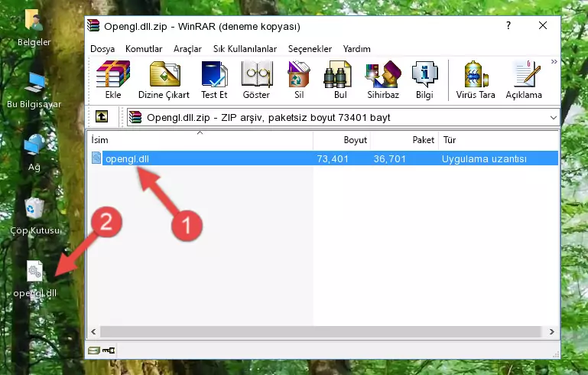Click the horizontal scrollbar right arrow
Image resolution: width=588 pixels, height=375 pixels.
[x=551, y=331]
